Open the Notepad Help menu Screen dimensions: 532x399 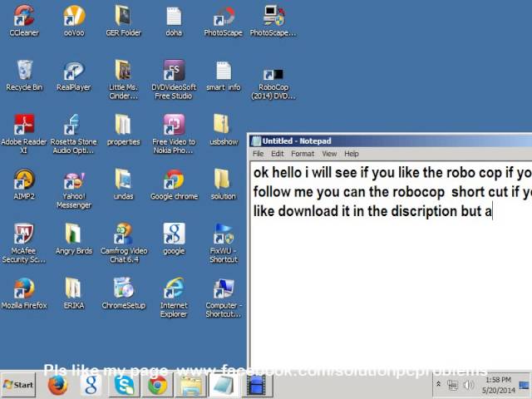coord(351,154)
